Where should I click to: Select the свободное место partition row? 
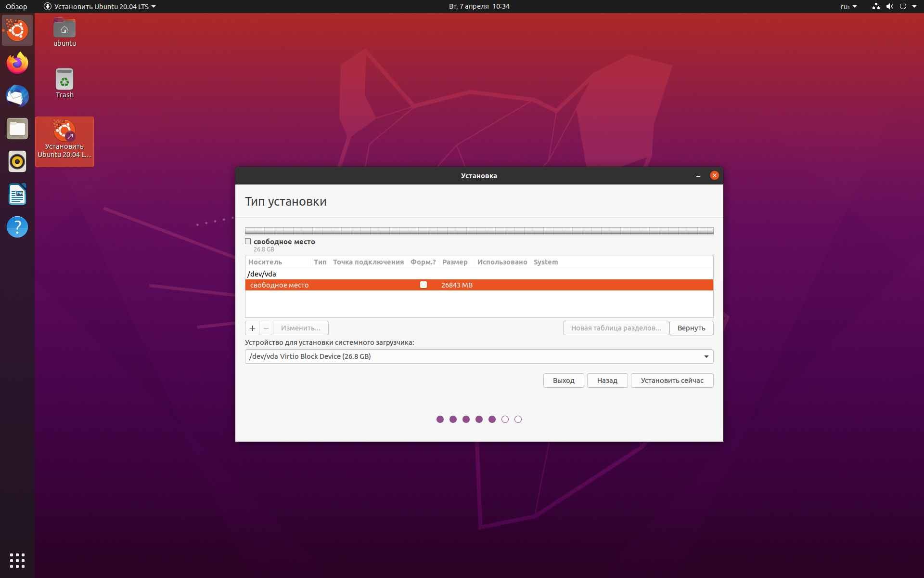479,285
